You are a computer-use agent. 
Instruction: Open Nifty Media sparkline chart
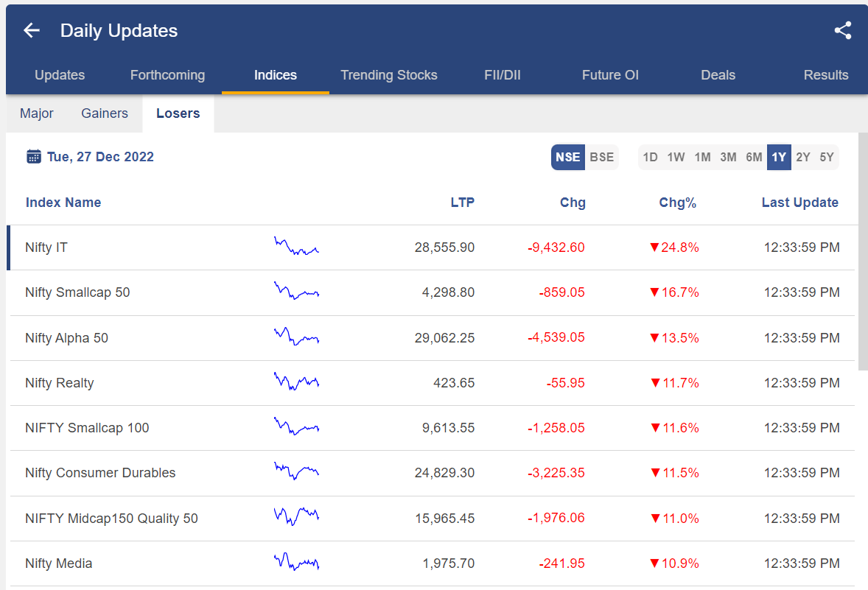click(x=296, y=563)
